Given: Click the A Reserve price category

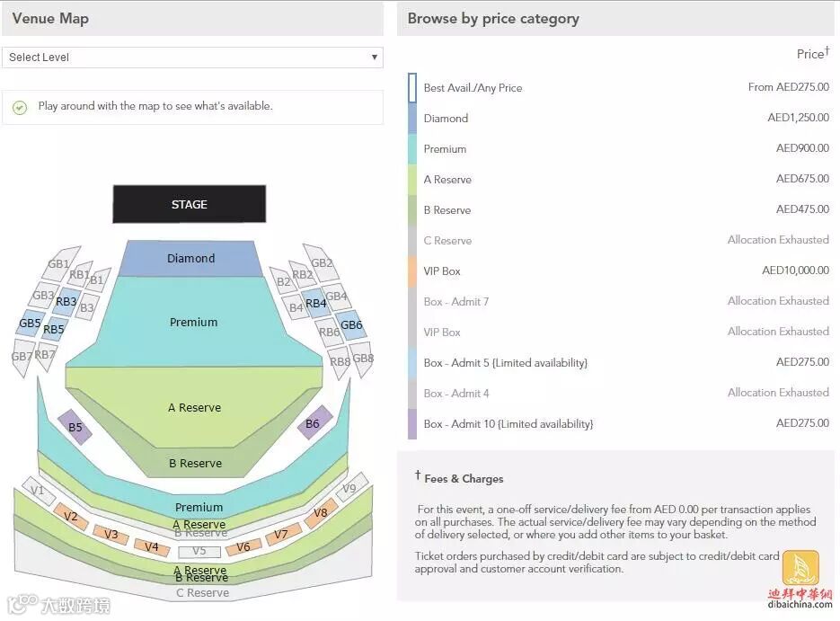Looking at the screenshot, I should coord(447,180).
